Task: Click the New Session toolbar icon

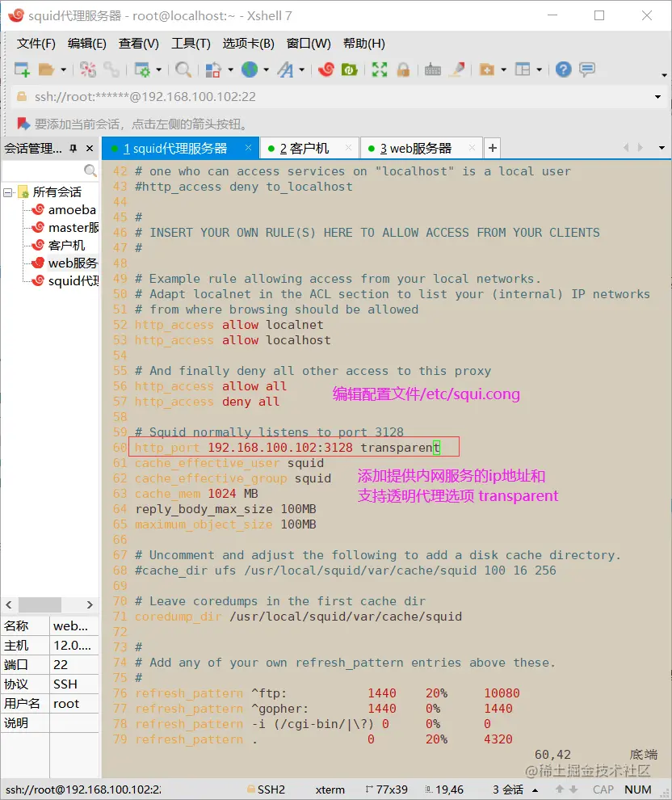Action: click(22, 69)
